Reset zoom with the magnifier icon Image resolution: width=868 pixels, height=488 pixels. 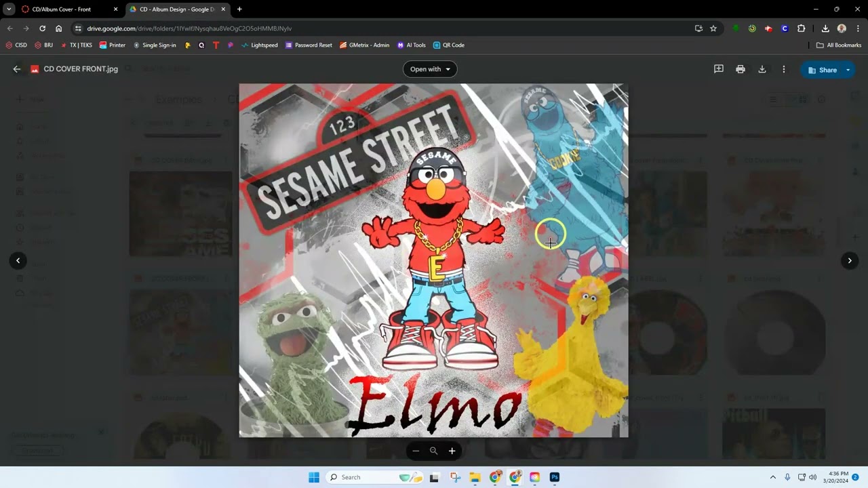433,451
